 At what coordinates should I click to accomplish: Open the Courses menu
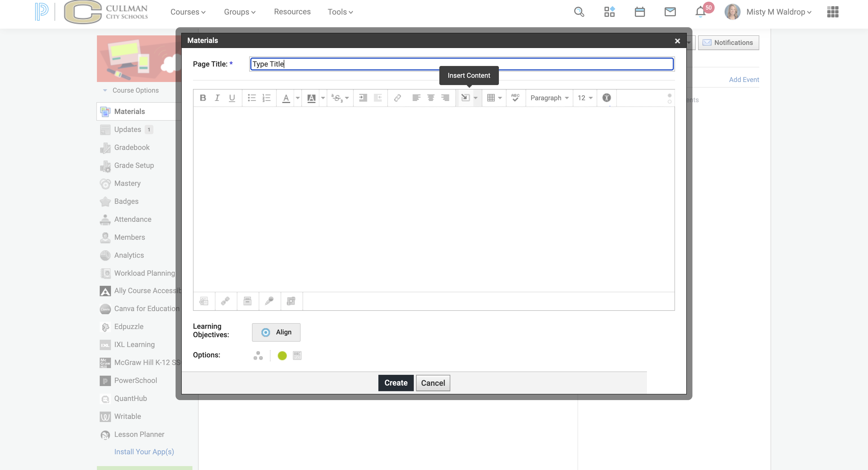(x=188, y=12)
